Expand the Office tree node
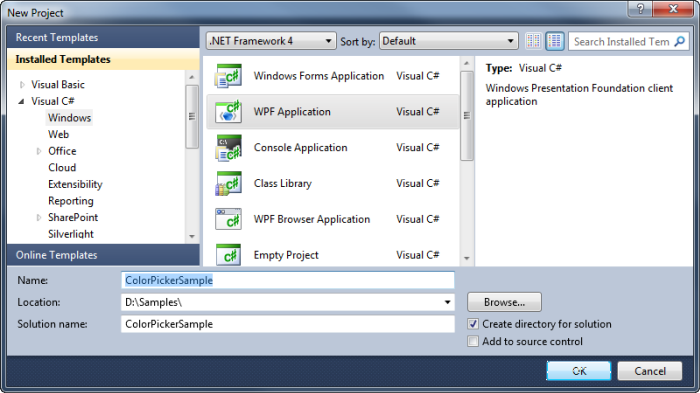The image size is (700, 393). pyautogui.click(x=39, y=151)
